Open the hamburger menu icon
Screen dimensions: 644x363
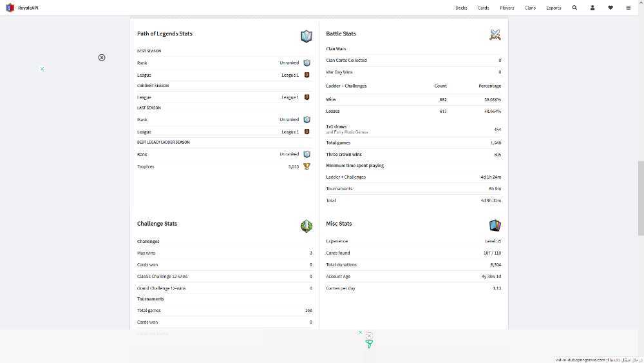coord(629,7)
